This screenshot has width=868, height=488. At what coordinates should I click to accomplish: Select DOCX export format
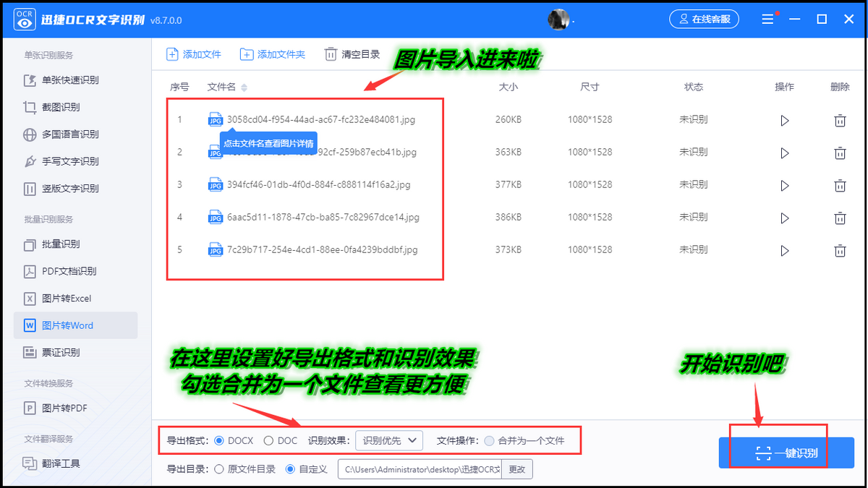(x=234, y=440)
